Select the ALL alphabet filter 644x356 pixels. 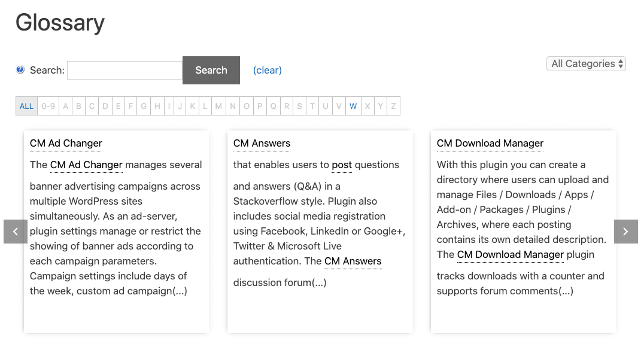(26, 107)
